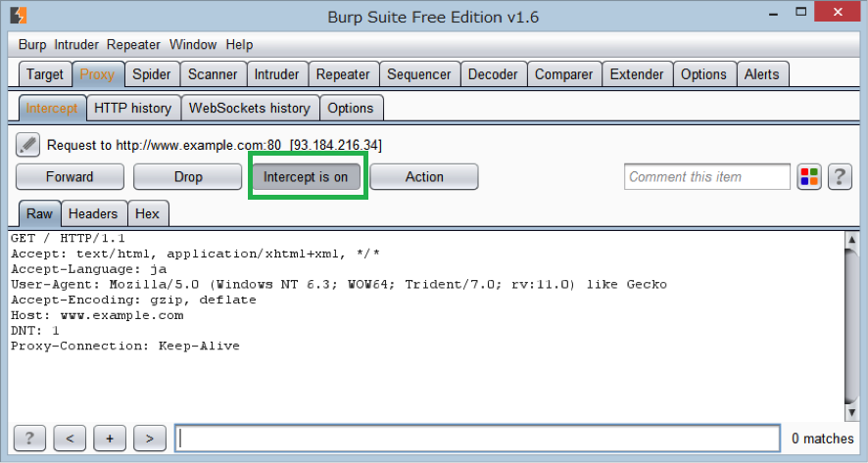Screen dimensions: 868x463
Task: Open the Repeater tool tab
Action: 343,74
